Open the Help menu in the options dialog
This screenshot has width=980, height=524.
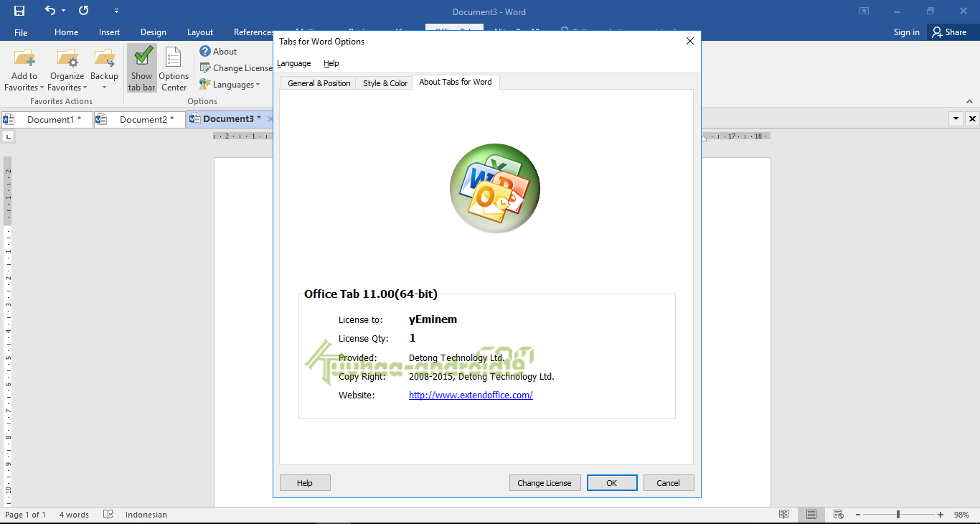tap(331, 63)
